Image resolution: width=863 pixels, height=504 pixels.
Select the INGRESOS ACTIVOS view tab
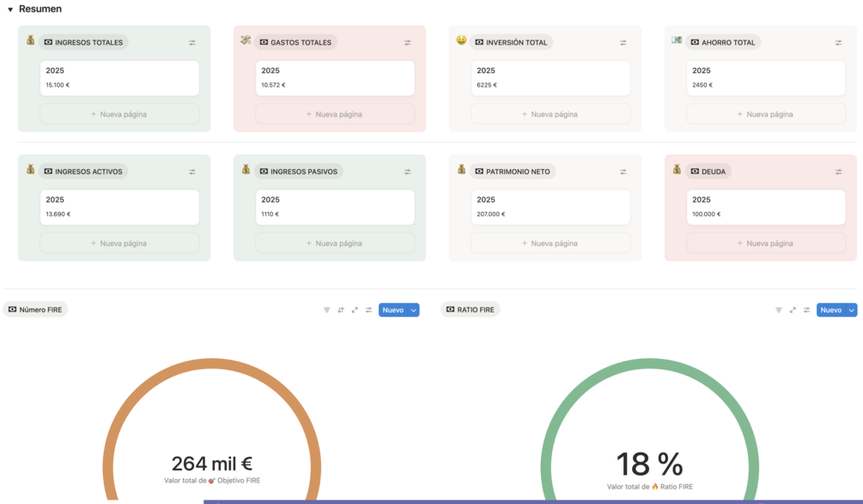click(83, 172)
